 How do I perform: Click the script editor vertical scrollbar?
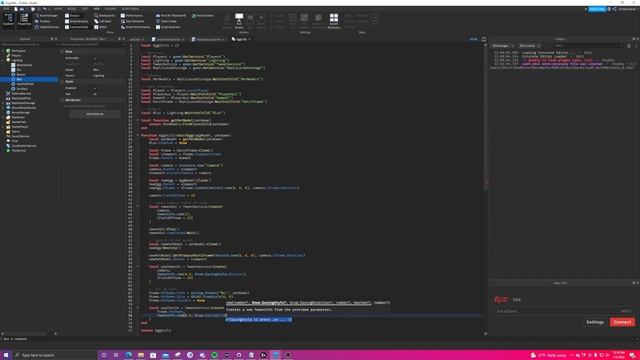click(485, 188)
